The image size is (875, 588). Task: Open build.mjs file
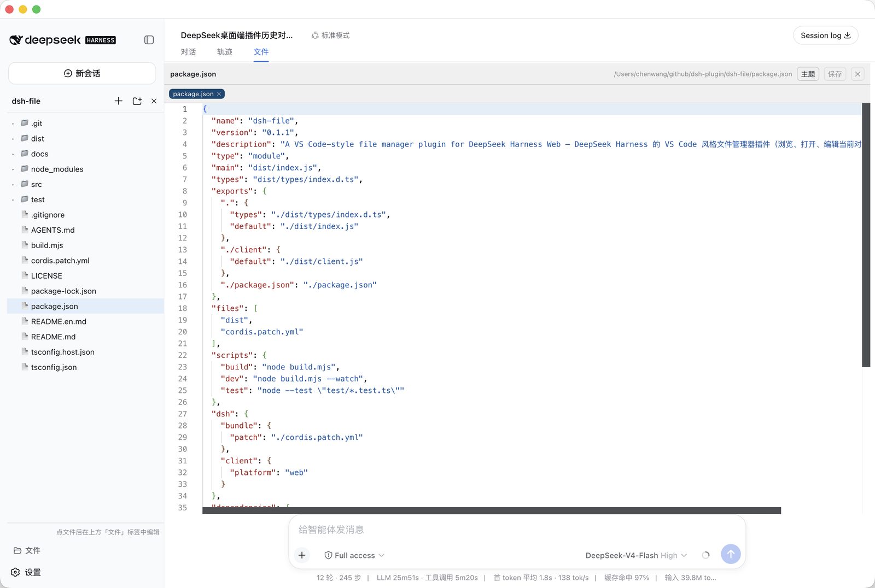[x=85, y=245]
